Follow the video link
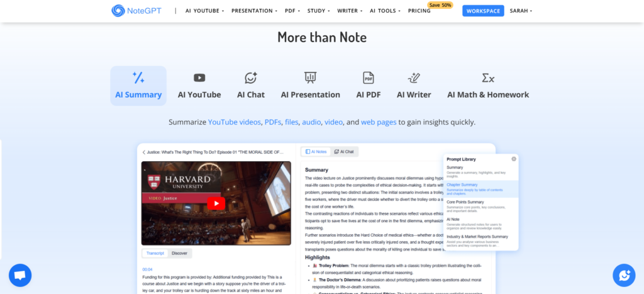The image size is (644, 294). pos(333,122)
